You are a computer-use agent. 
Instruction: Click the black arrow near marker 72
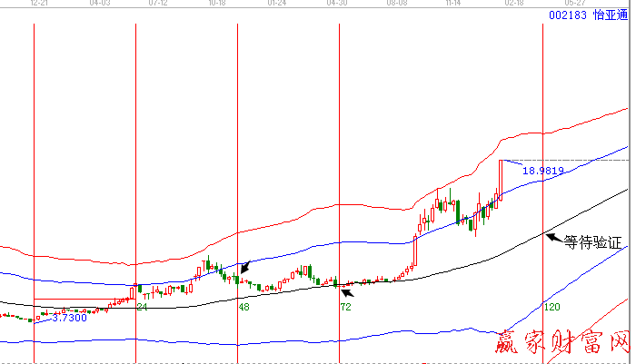(346, 291)
